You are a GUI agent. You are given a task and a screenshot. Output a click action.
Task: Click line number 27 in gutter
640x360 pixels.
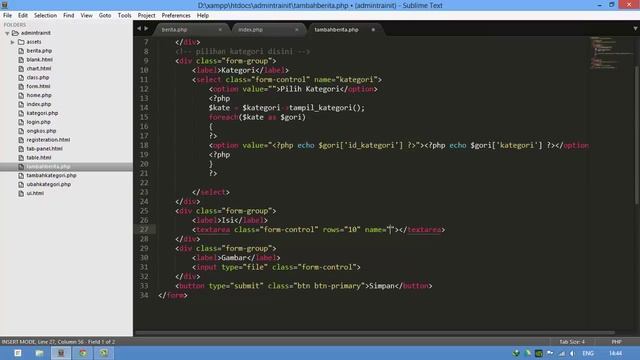coord(144,230)
